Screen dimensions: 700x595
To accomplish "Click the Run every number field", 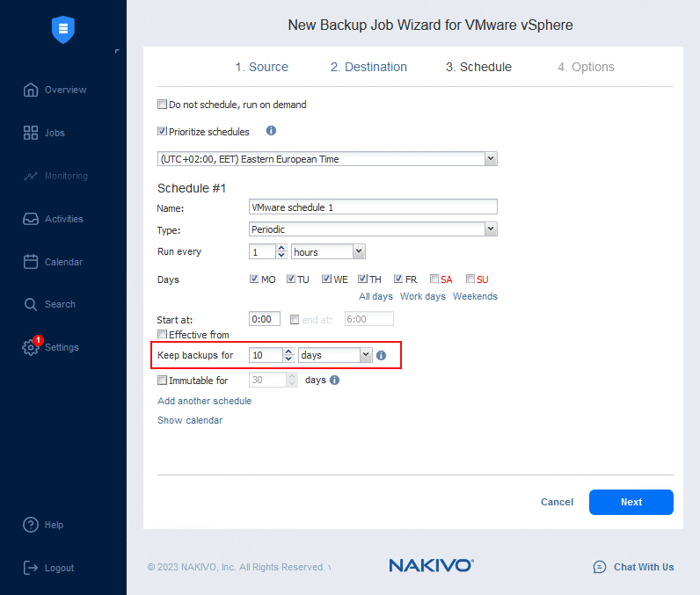I will pyautogui.click(x=262, y=251).
